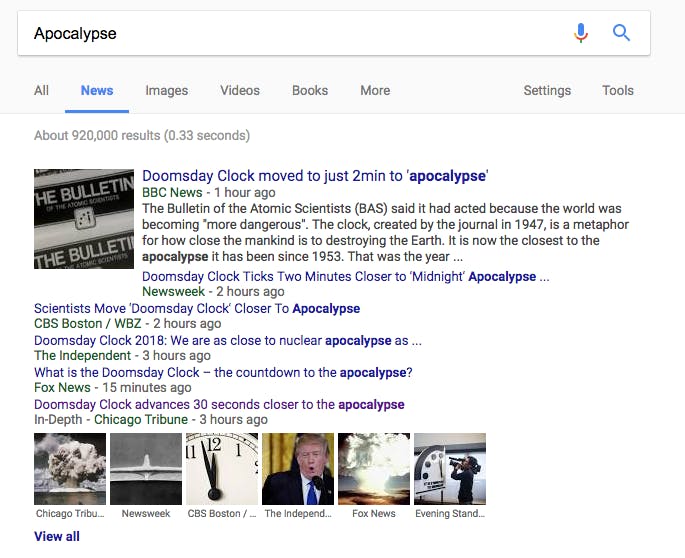This screenshot has width=685, height=558.
Task: Click the Fox News thumbnail caption
Action: coord(374,513)
